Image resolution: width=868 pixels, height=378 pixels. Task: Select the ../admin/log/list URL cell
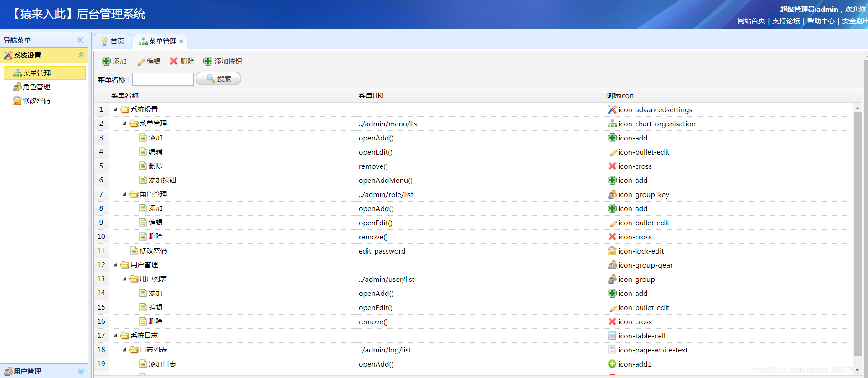[480, 350]
